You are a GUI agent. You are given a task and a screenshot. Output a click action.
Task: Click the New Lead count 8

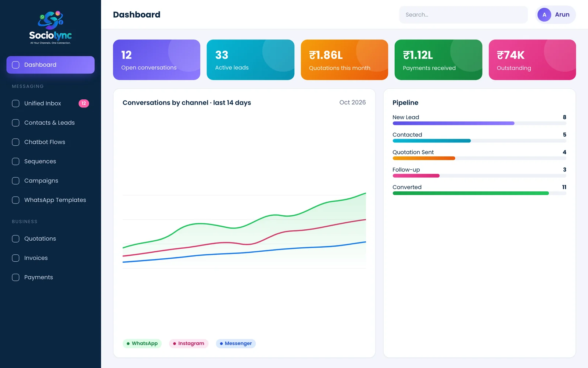pyautogui.click(x=564, y=117)
